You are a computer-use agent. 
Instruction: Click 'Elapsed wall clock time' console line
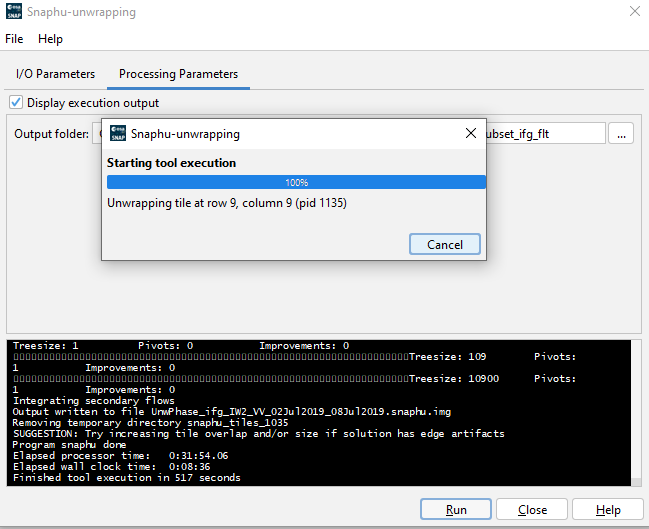pyautogui.click(x=111, y=466)
